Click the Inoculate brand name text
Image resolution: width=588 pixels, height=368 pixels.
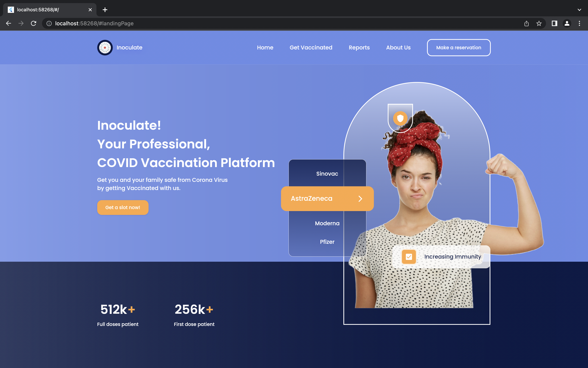(129, 48)
